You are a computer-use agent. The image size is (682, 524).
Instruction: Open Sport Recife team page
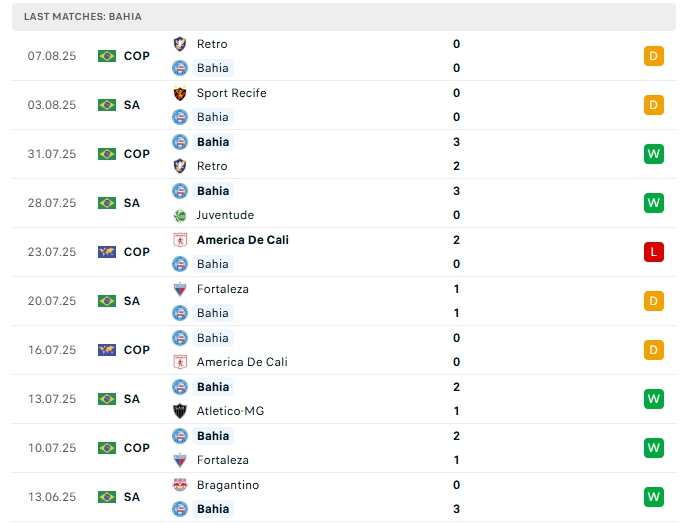231,93
